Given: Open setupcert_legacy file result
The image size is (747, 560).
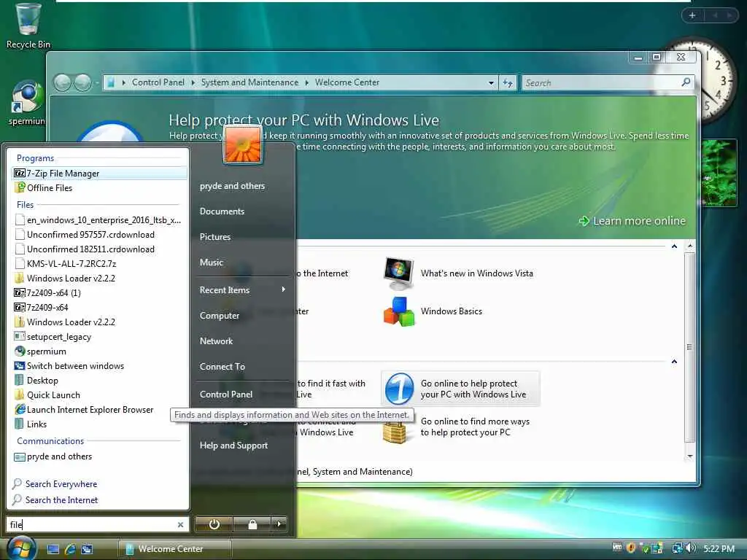Looking at the screenshot, I should pos(98,337).
